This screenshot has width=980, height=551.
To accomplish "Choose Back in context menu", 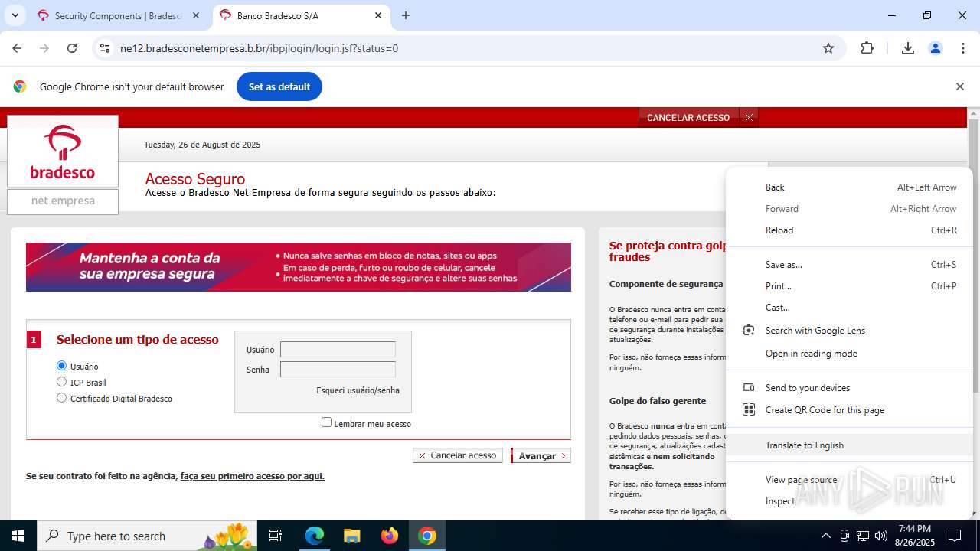I will pyautogui.click(x=850, y=187).
